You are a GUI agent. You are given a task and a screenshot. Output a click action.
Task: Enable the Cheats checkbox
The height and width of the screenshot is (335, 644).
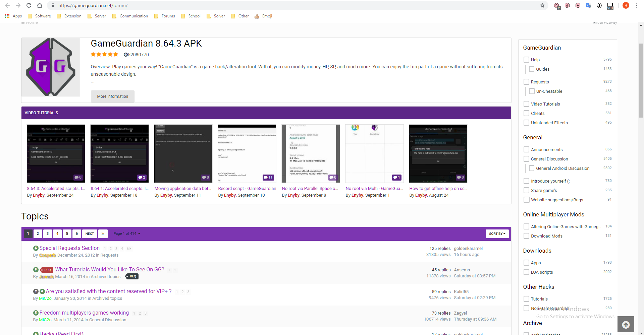(527, 113)
